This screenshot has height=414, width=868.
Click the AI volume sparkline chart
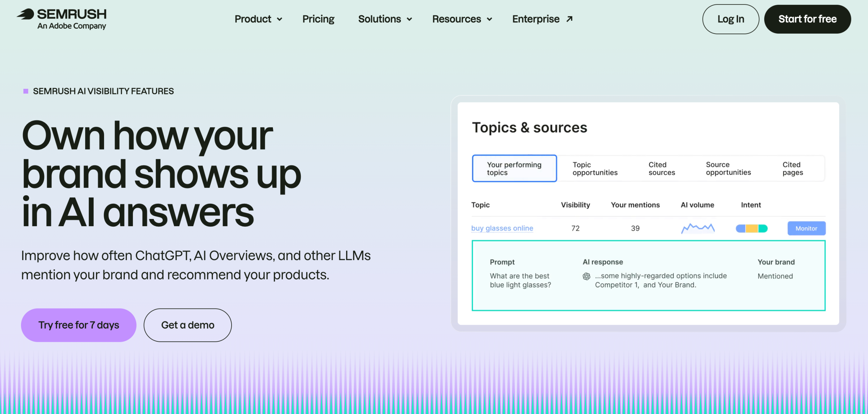click(x=698, y=228)
